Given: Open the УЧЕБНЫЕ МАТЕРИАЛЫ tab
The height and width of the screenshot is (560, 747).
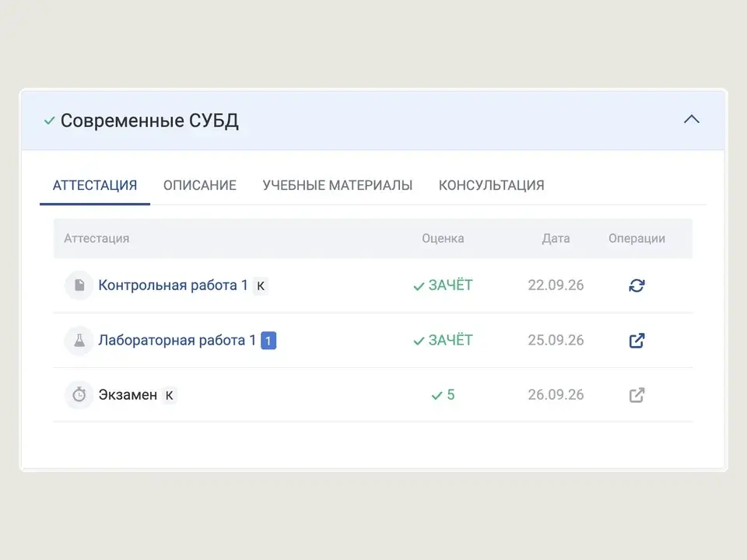Looking at the screenshot, I should (x=337, y=185).
